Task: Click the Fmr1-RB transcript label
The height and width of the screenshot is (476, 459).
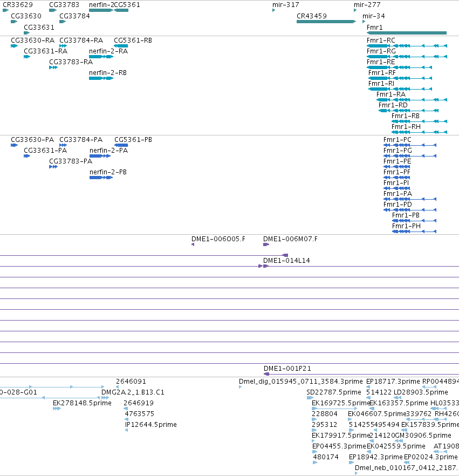Action: (406, 116)
